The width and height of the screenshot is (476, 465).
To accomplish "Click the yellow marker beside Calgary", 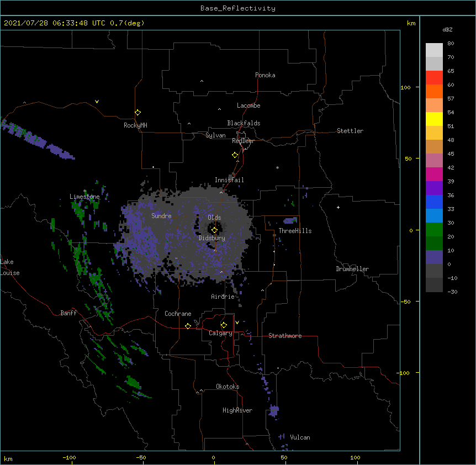I will 224,325.
